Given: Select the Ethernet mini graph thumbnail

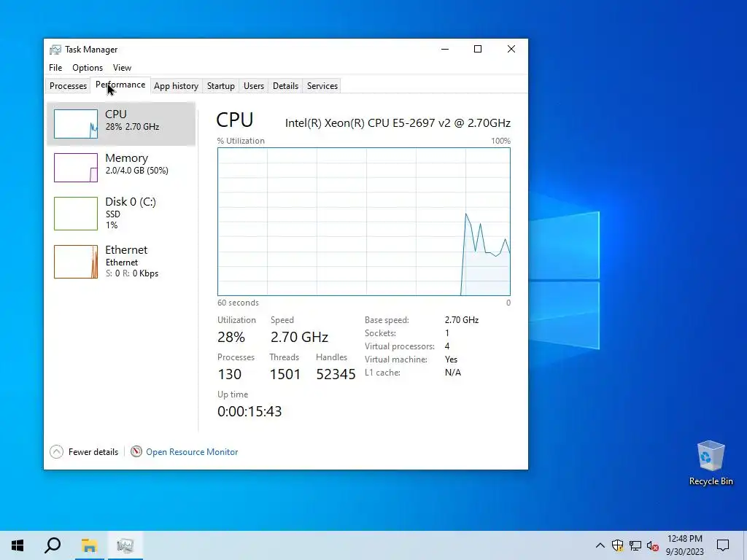Looking at the screenshot, I should coord(76,262).
